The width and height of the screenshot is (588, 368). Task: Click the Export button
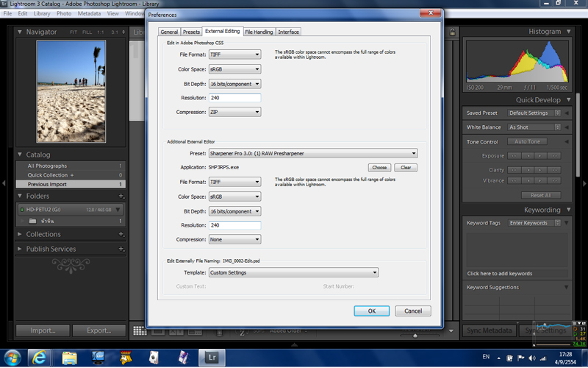99,330
